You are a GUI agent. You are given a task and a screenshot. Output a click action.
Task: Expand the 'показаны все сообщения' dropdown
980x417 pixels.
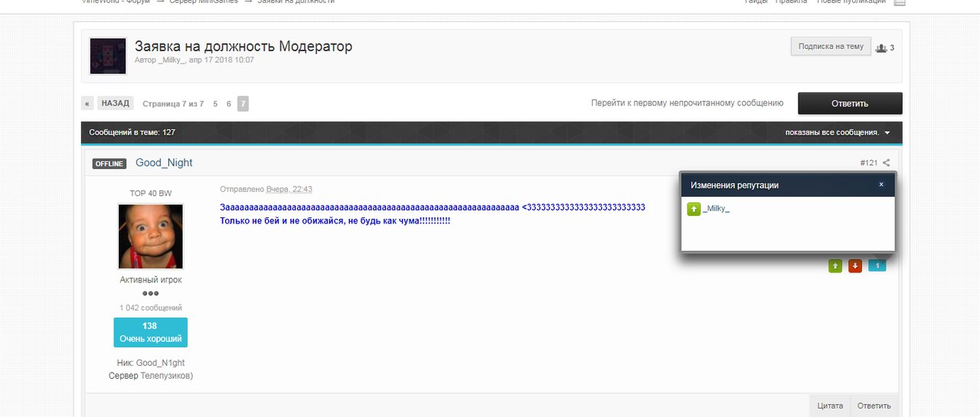click(837, 132)
